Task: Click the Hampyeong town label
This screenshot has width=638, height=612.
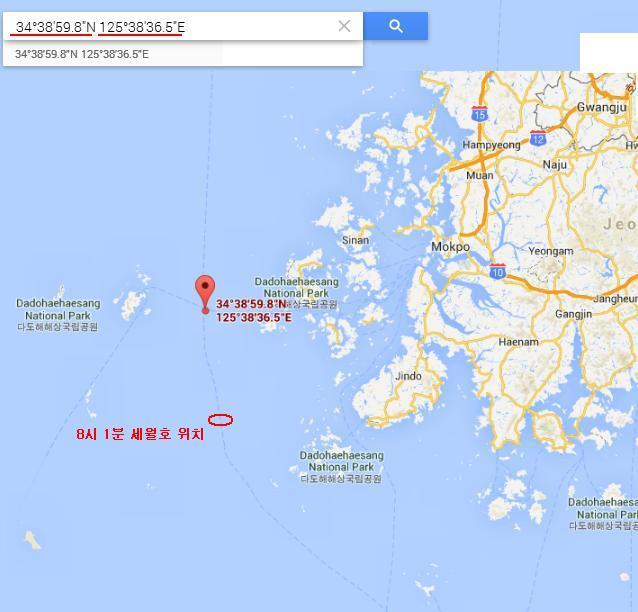Action: point(492,145)
